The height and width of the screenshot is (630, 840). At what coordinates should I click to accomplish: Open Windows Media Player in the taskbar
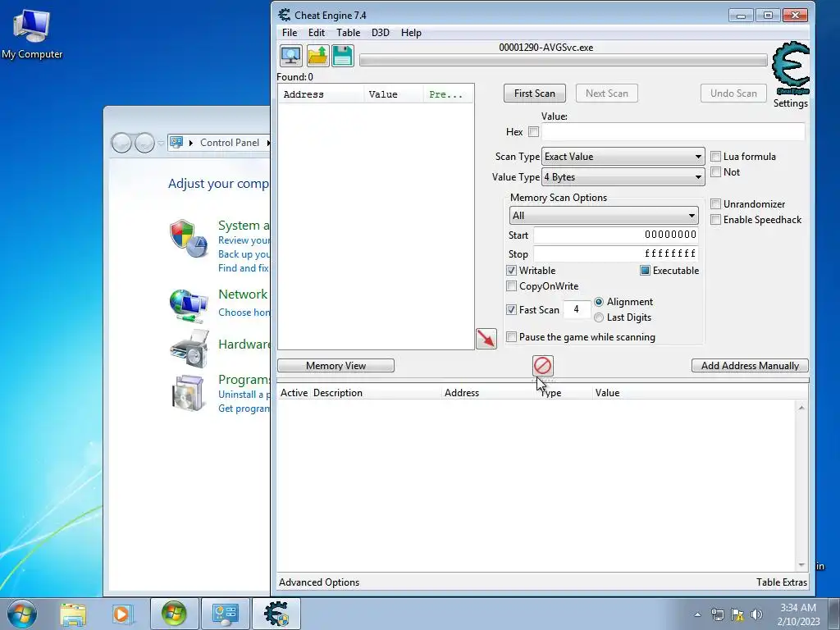tap(121, 614)
